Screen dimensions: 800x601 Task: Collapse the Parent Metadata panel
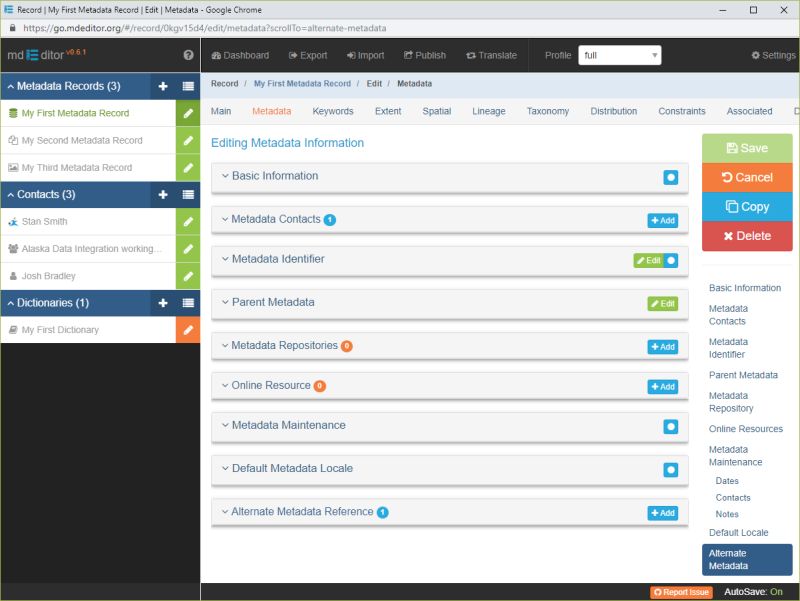(x=268, y=302)
